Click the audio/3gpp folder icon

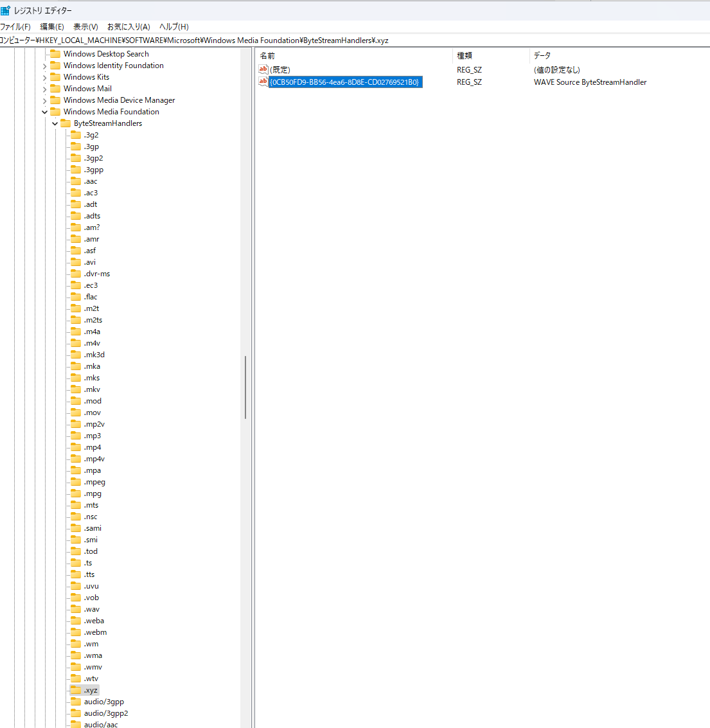point(76,702)
